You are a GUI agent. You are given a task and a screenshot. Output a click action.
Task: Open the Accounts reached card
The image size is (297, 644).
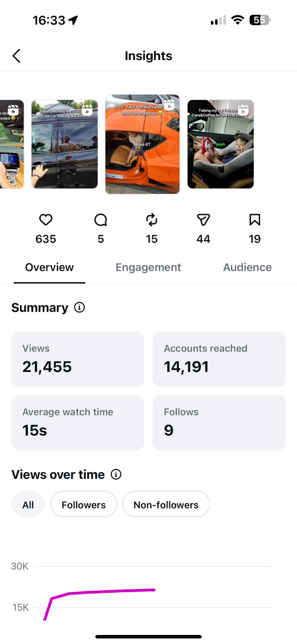coord(219,359)
